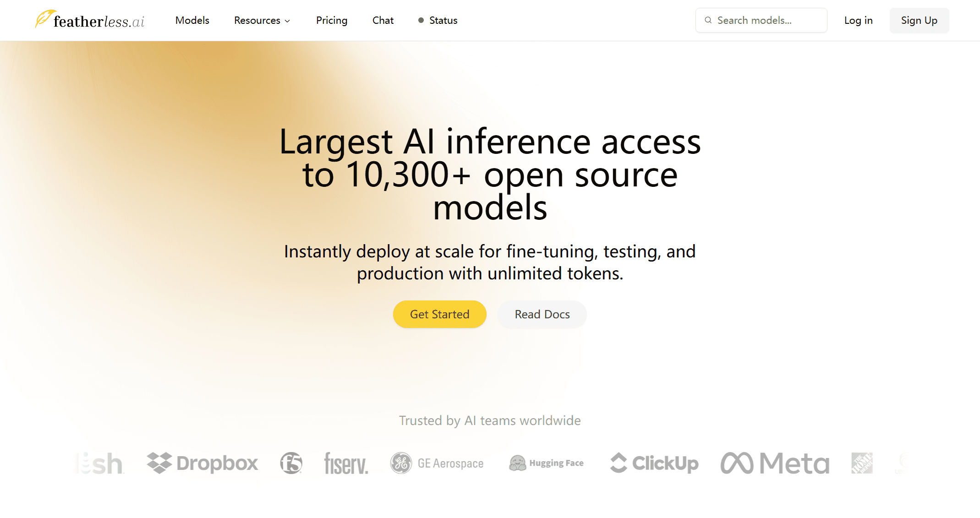The height and width of the screenshot is (518, 980).
Task: Click the ClickUp logo
Action: [x=654, y=463]
